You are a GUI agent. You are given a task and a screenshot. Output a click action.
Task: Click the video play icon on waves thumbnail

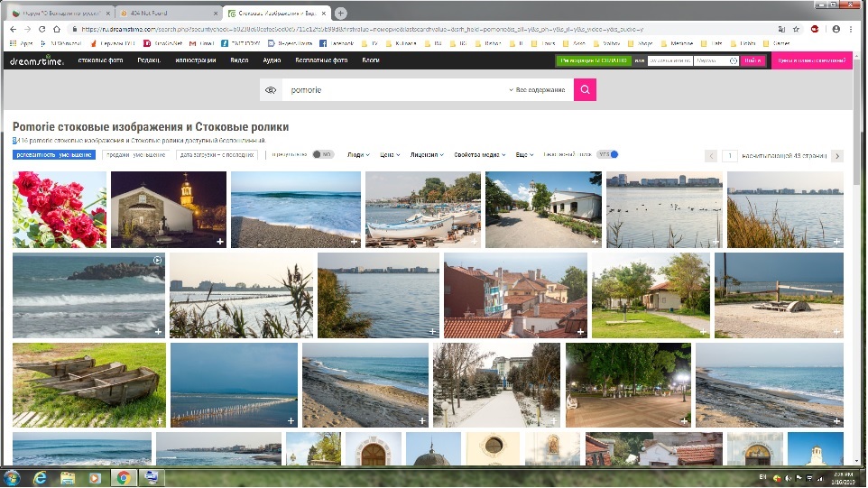click(158, 260)
